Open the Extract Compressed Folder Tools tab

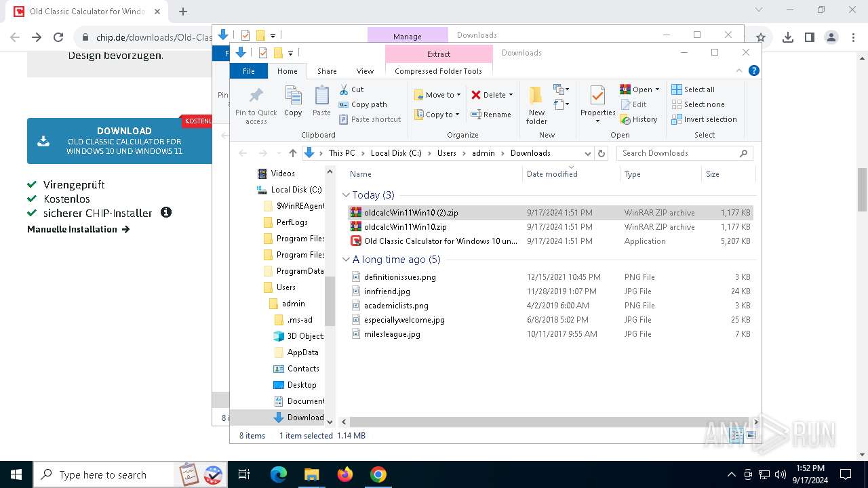[439, 54]
